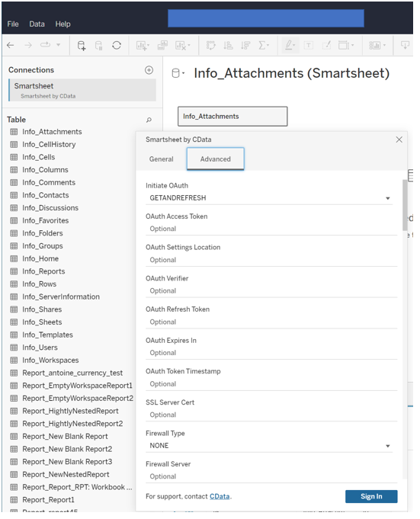Click the sort descending icon
Viewport: 420px width, 519px height.
coord(245,45)
